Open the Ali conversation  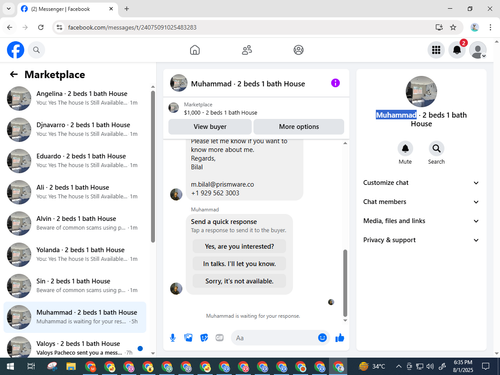75,192
